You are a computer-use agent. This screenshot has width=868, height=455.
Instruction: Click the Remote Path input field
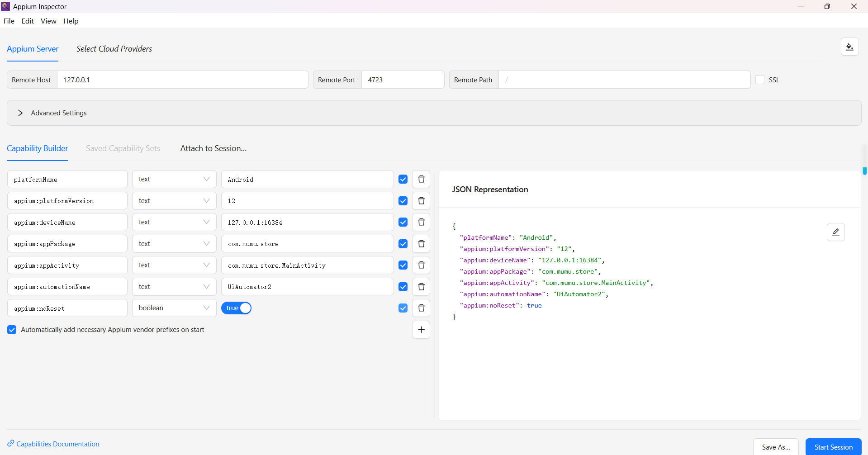click(x=624, y=80)
